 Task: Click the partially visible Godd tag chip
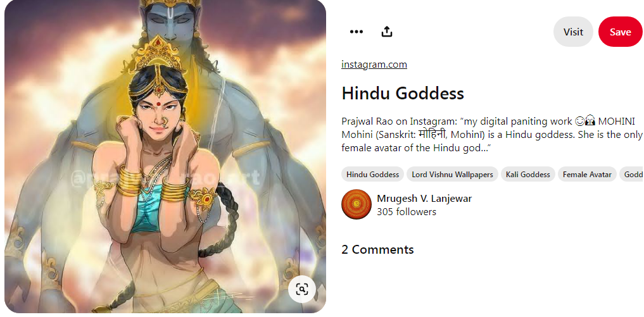point(632,175)
